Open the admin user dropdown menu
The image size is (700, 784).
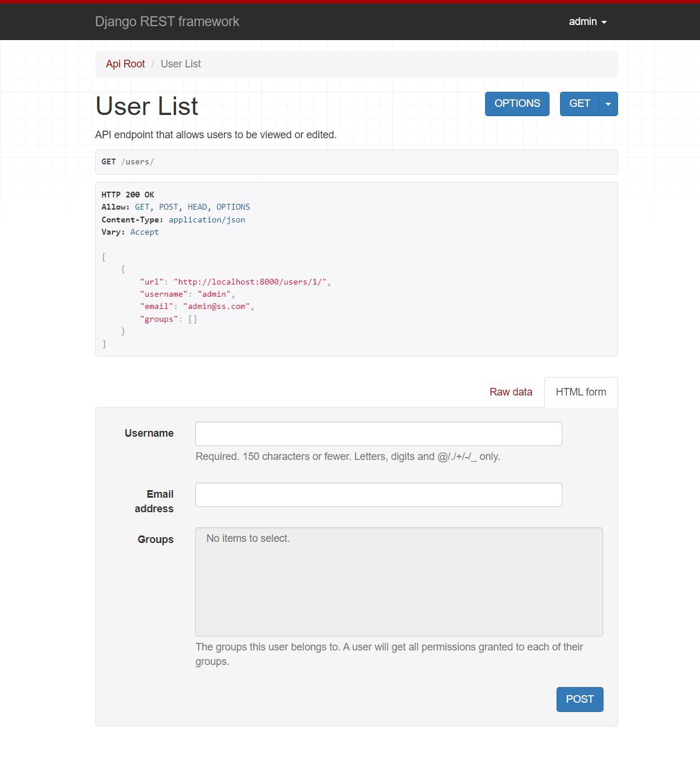coord(587,21)
